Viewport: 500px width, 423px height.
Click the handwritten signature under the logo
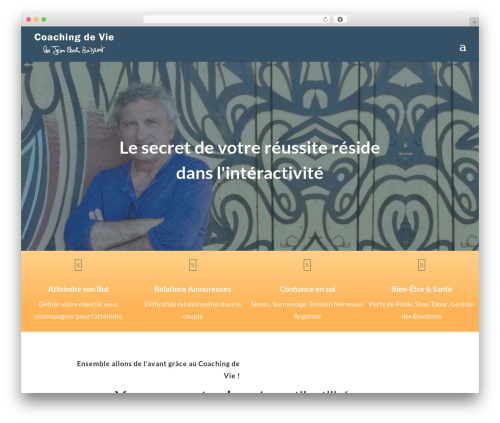74,50
